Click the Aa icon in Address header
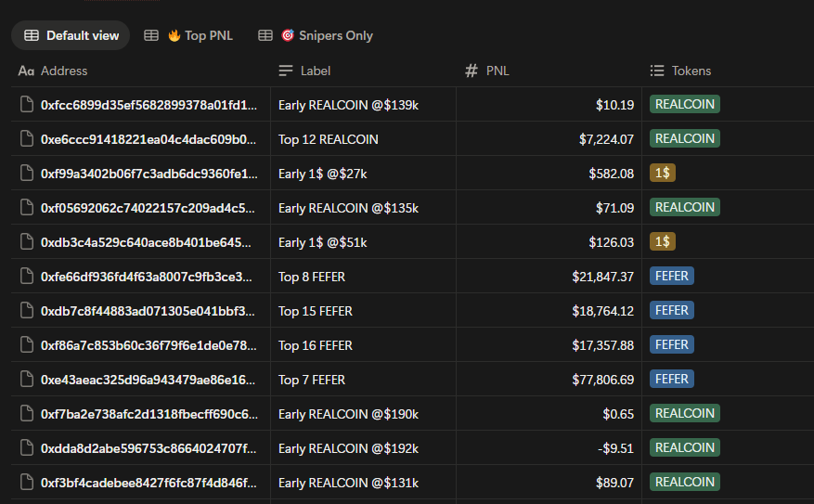The width and height of the screenshot is (814, 504). pyautogui.click(x=26, y=71)
